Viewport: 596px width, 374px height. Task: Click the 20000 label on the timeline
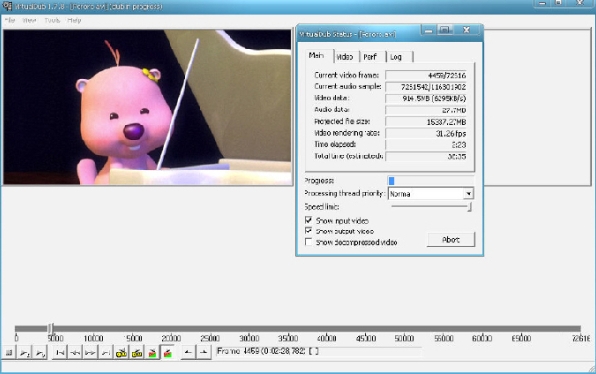pyautogui.click(x=171, y=338)
